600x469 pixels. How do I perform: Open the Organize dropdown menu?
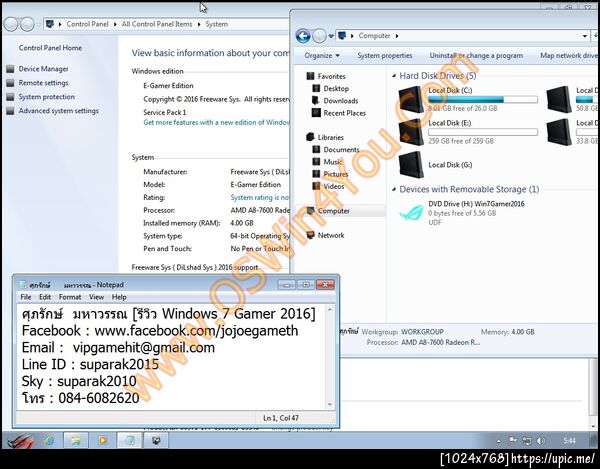[x=322, y=55]
